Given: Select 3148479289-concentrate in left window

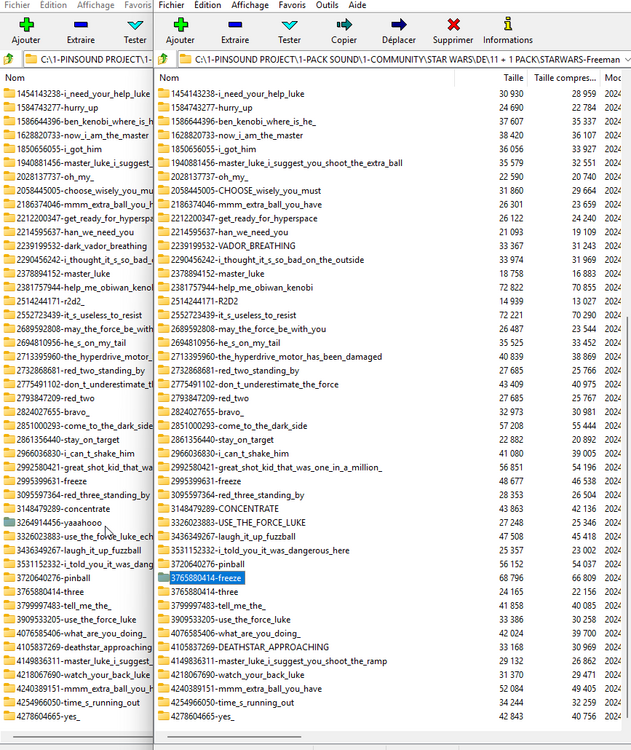Looking at the screenshot, I should coord(63,509).
